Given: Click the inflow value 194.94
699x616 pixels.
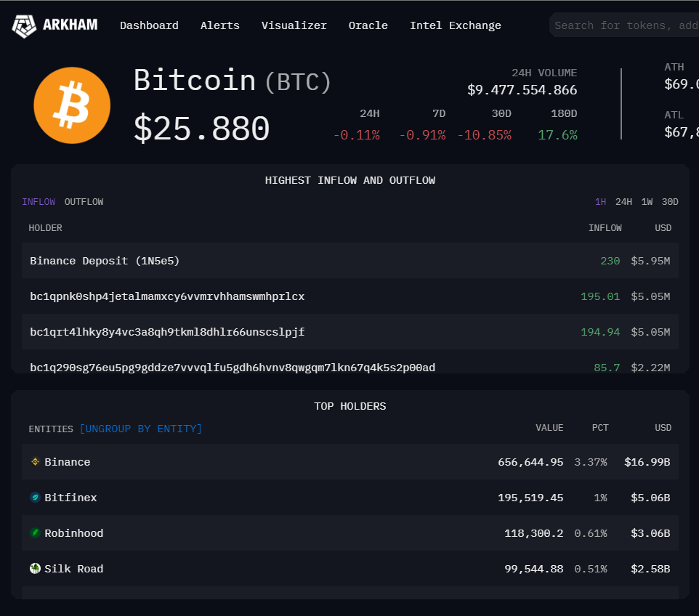Looking at the screenshot, I should [600, 332].
